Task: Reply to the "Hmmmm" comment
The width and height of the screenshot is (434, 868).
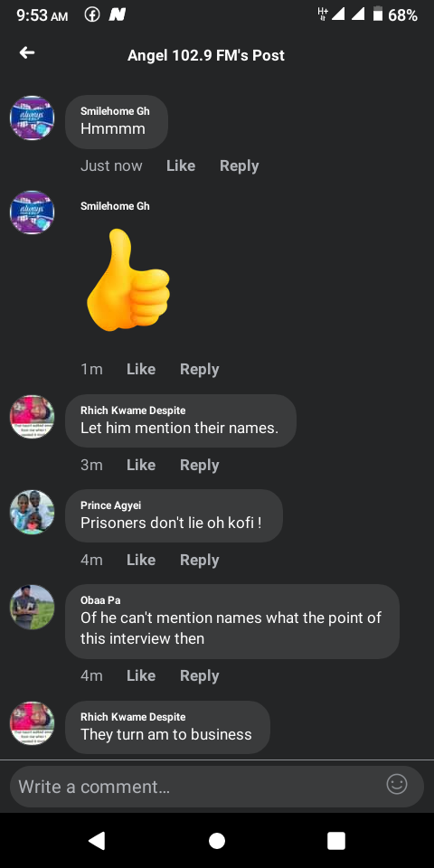Action: click(x=239, y=165)
